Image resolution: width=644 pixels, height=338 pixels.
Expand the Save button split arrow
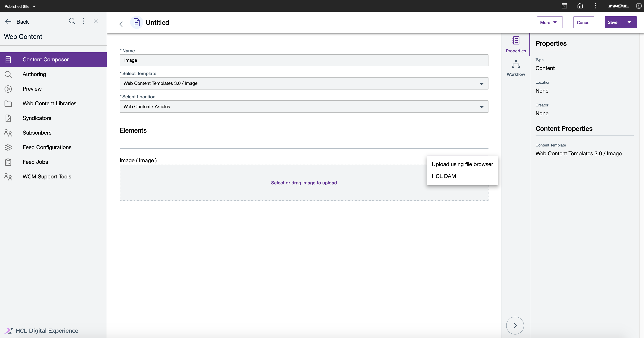click(x=629, y=23)
